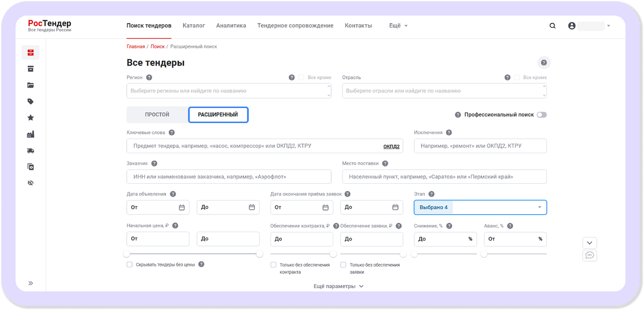The image size is (644, 310).
Task: Open the user account avatar icon
Action: [572, 26]
